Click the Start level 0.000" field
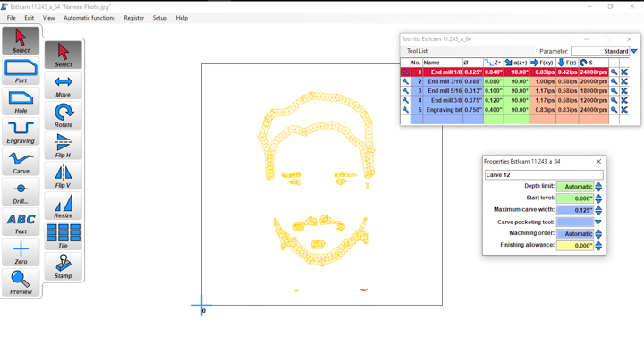644x345 pixels. pos(575,198)
